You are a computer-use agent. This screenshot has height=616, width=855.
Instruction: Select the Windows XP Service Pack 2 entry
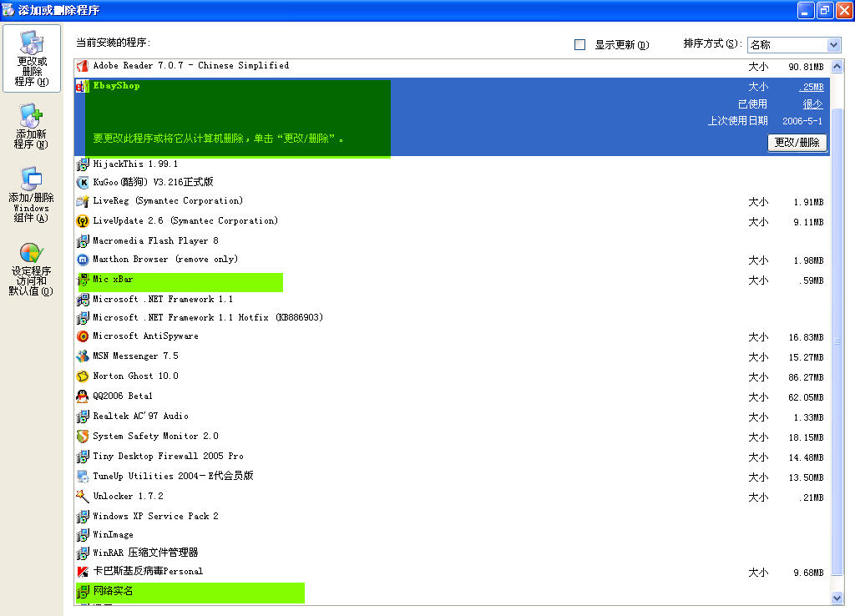[453, 516]
